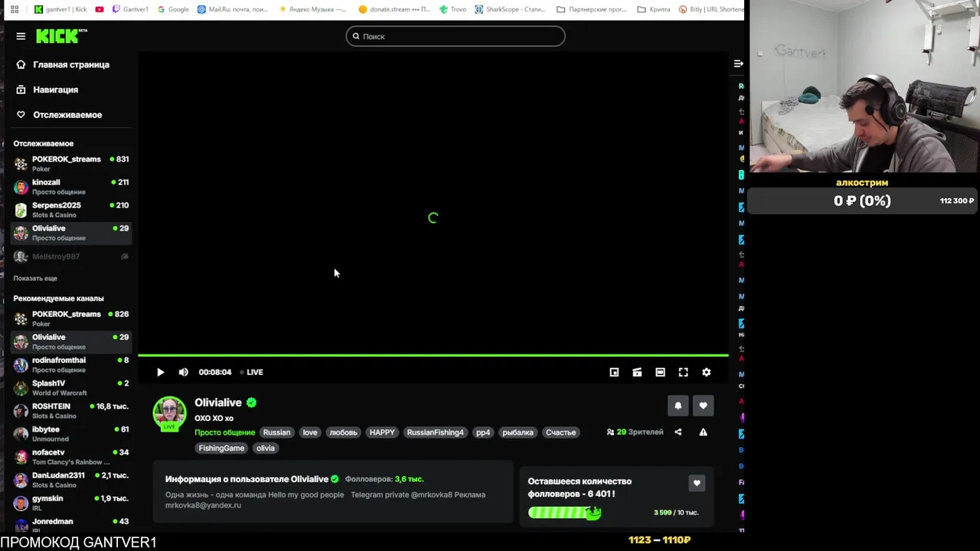Image resolution: width=980 pixels, height=551 pixels.
Task: Open donate.stream bookmark
Action: (x=394, y=9)
